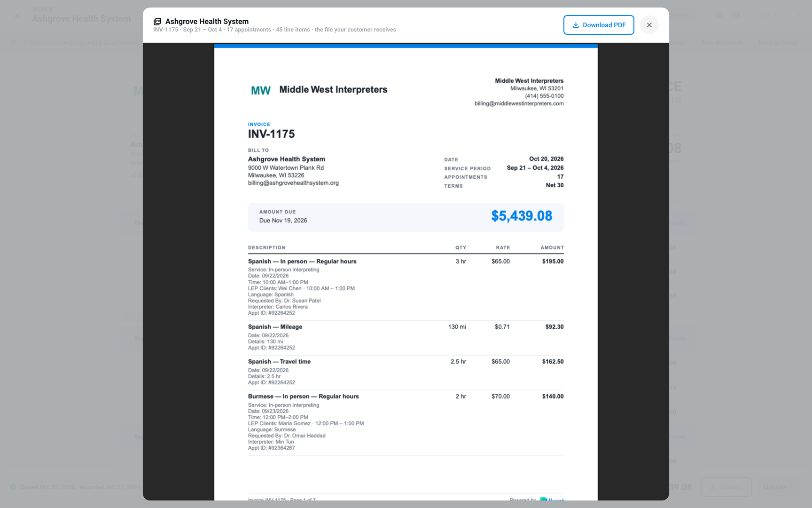The image size is (812, 508).
Task: Click the Export… button in background
Action: coord(726,487)
